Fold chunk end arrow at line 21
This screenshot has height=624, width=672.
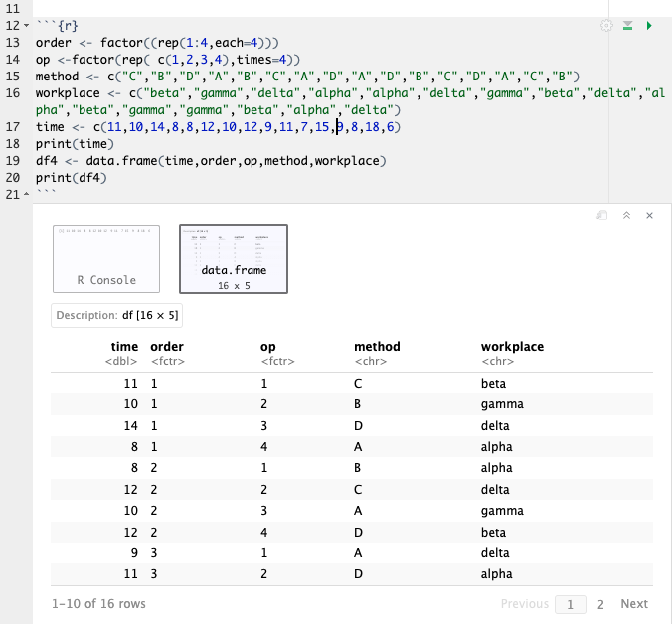pyautogui.click(x=27, y=195)
